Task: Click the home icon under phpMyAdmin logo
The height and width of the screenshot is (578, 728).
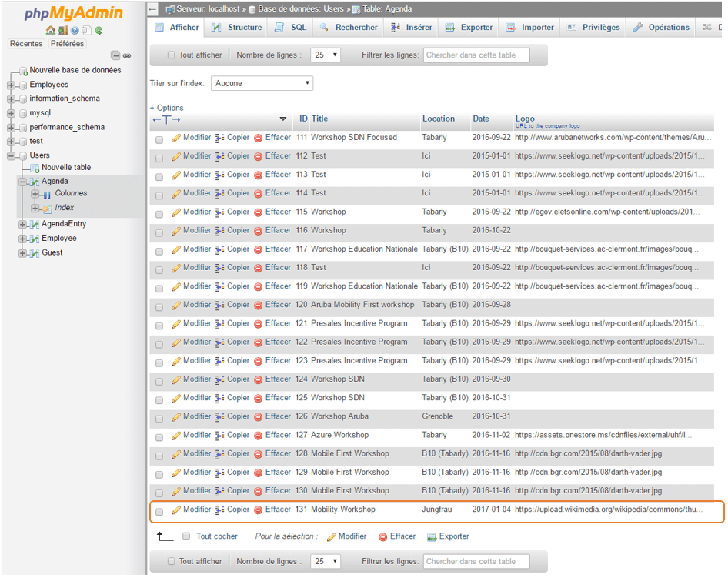Action: pos(51,31)
